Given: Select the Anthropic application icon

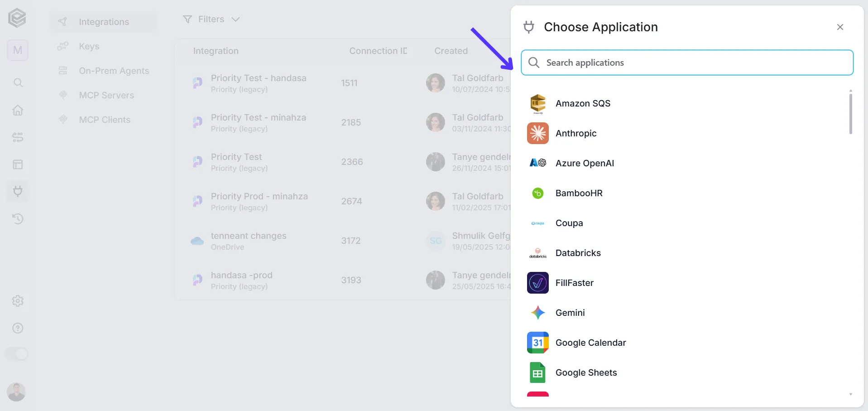Looking at the screenshot, I should tap(538, 133).
